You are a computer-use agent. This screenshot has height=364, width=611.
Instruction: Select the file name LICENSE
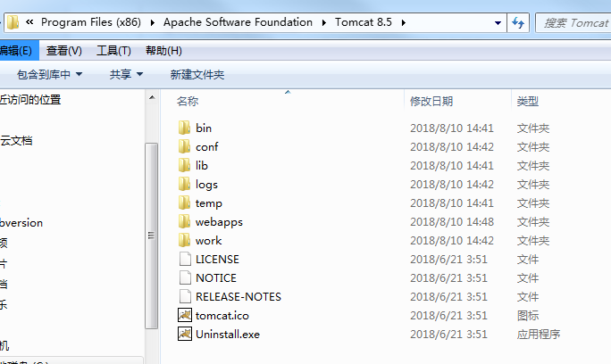pyautogui.click(x=217, y=260)
